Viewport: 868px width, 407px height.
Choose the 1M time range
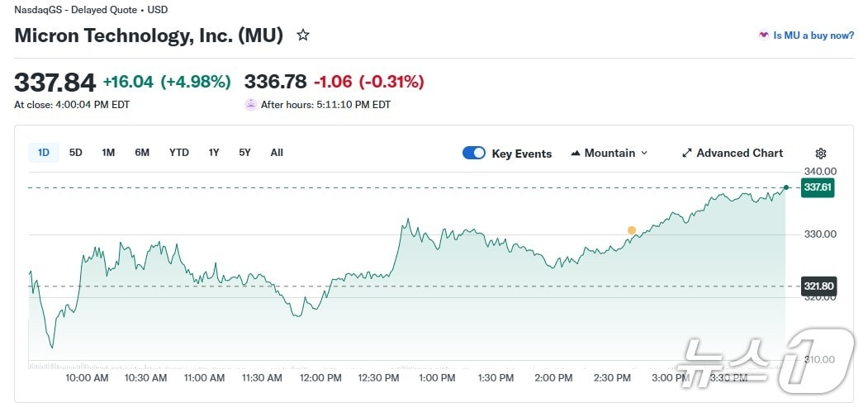(x=108, y=153)
